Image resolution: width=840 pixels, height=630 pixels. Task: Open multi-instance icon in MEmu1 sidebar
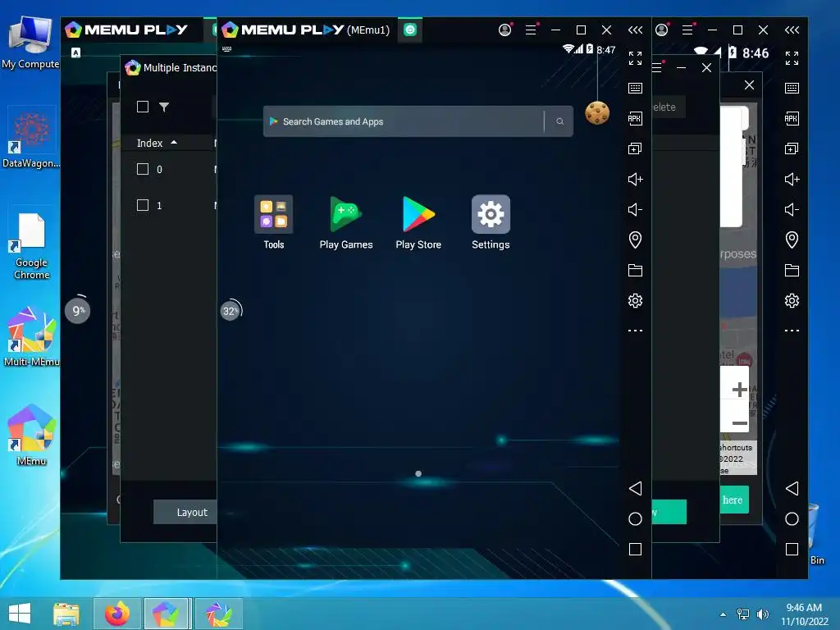point(635,148)
